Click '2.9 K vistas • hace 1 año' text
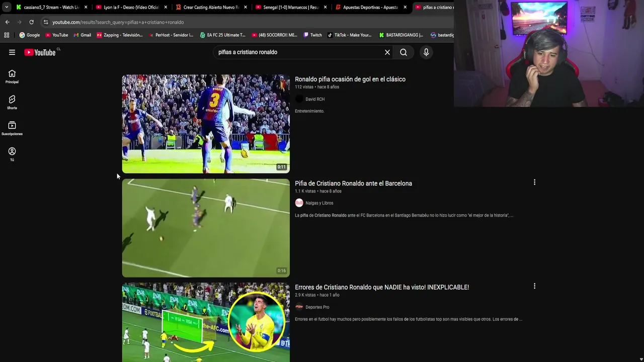The height and width of the screenshot is (362, 644). click(x=317, y=295)
